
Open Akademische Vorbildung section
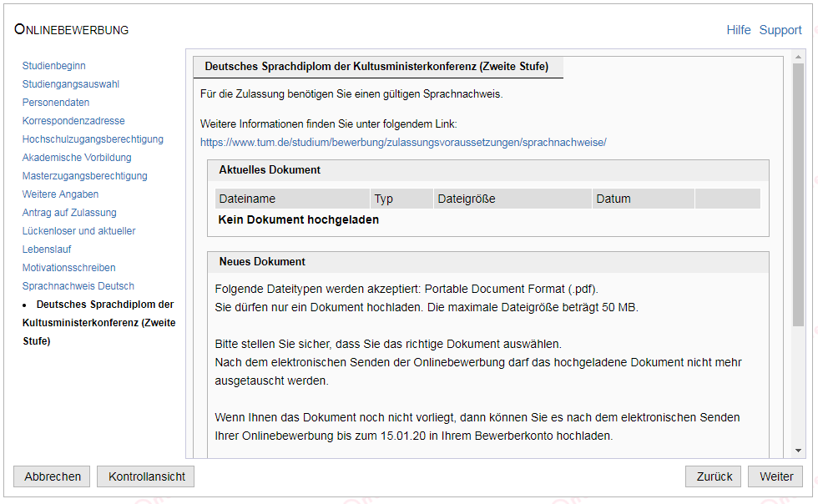[x=77, y=158]
